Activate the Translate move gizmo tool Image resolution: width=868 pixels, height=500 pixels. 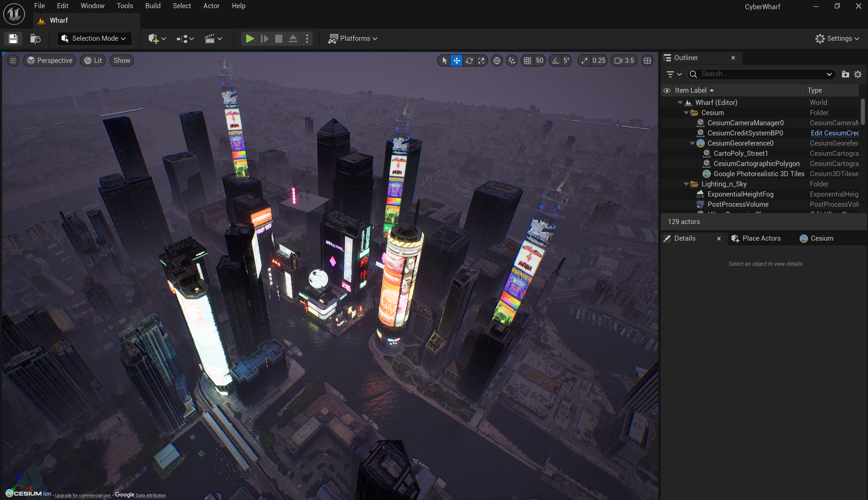[457, 61]
